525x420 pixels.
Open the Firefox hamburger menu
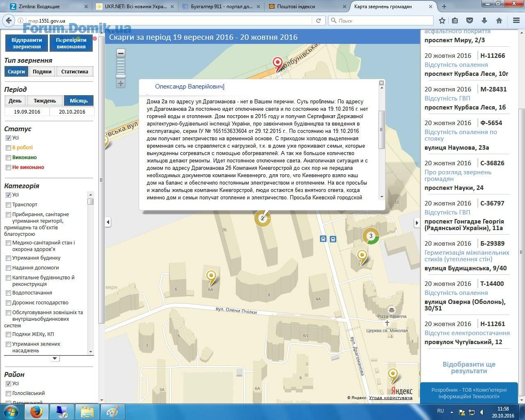(x=516, y=21)
